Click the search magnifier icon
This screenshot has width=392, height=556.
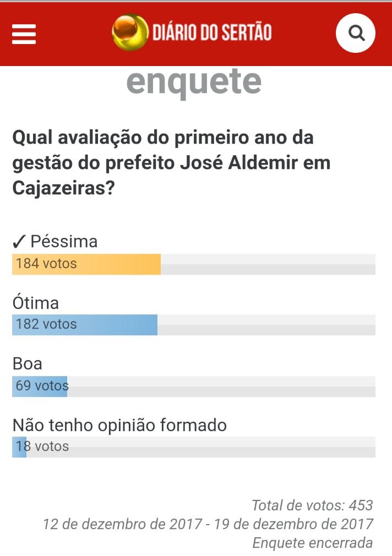click(356, 34)
